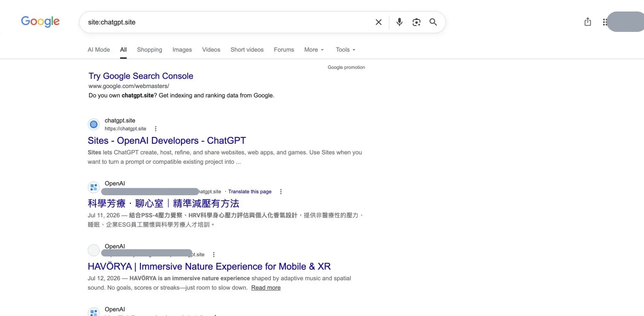Open options menu beside https://chatgpt.site
The height and width of the screenshot is (316, 644).
tap(155, 128)
